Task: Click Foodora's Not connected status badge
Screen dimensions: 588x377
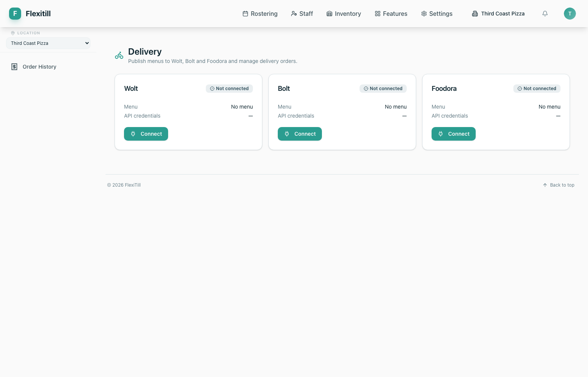Action: [x=537, y=89]
